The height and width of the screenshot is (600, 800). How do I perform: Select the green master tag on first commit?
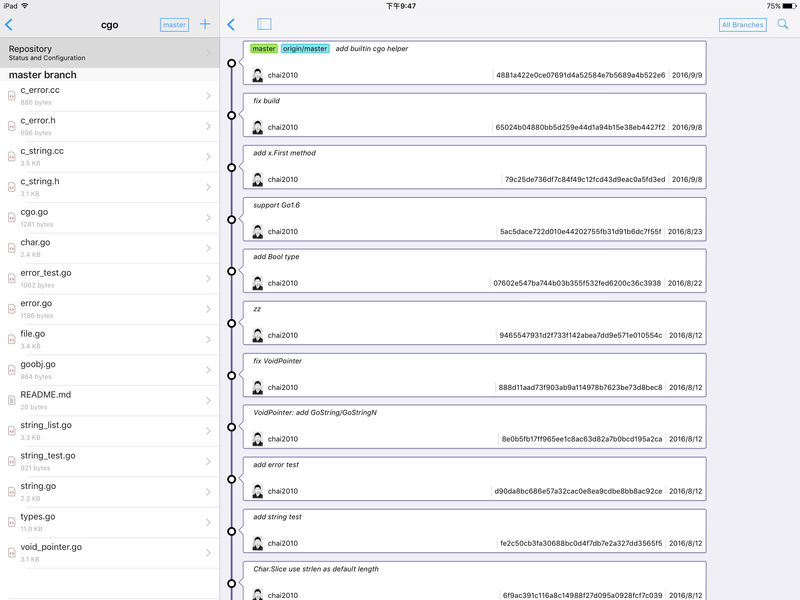pyautogui.click(x=264, y=49)
